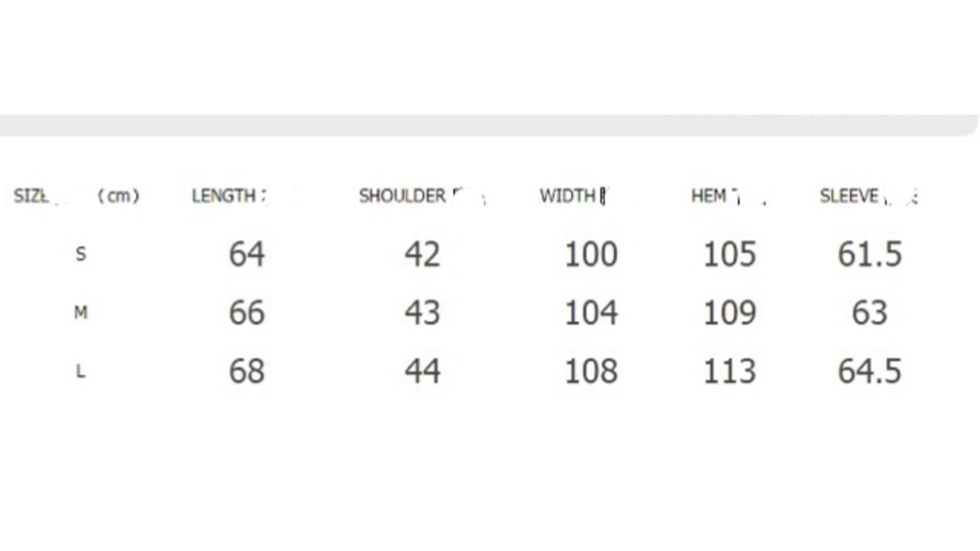Select the L size row label
The image size is (980, 551).
pos(80,371)
